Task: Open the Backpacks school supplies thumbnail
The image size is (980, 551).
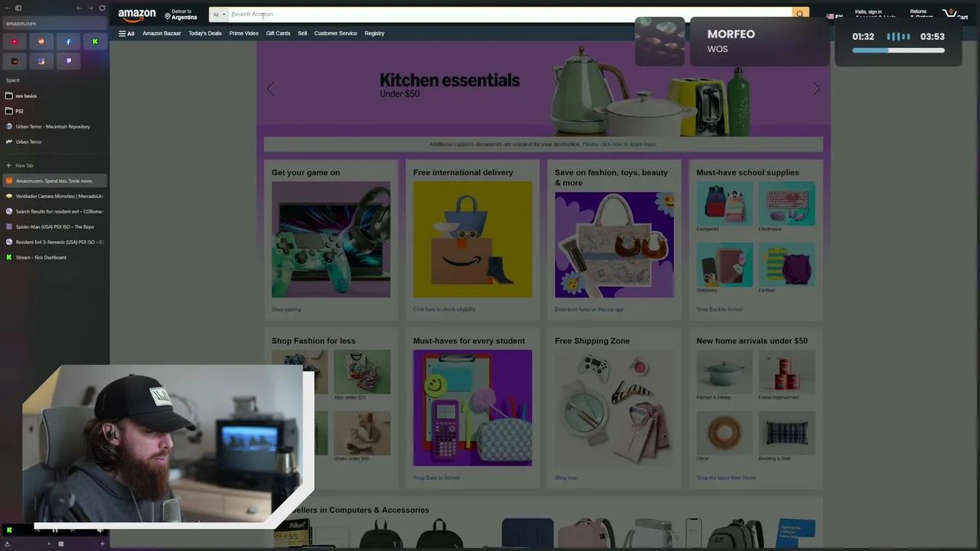Action: [x=724, y=204]
